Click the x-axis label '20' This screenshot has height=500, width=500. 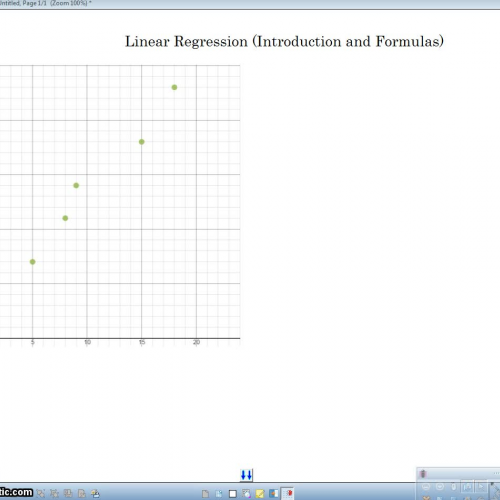click(197, 342)
